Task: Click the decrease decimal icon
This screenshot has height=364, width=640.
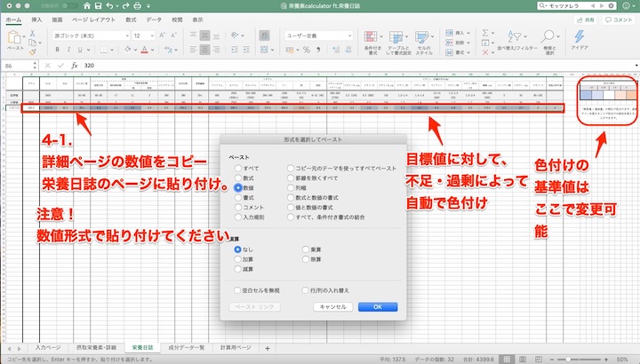Action: coord(348,50)
